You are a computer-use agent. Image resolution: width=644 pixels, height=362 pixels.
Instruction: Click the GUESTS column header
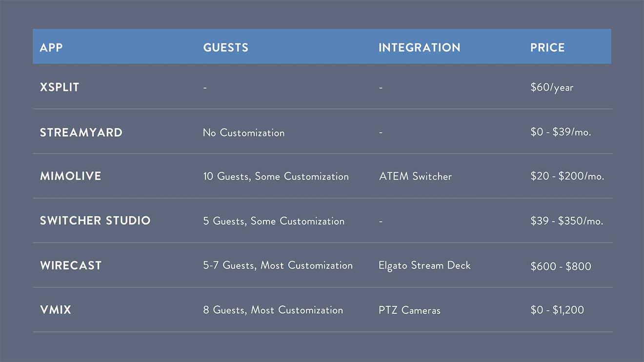coord(226,47)
